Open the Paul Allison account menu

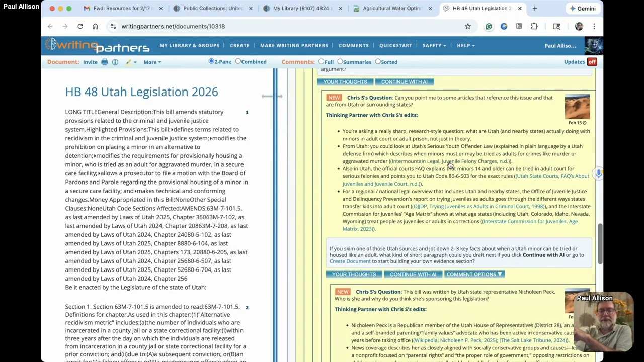coord(560,46)
